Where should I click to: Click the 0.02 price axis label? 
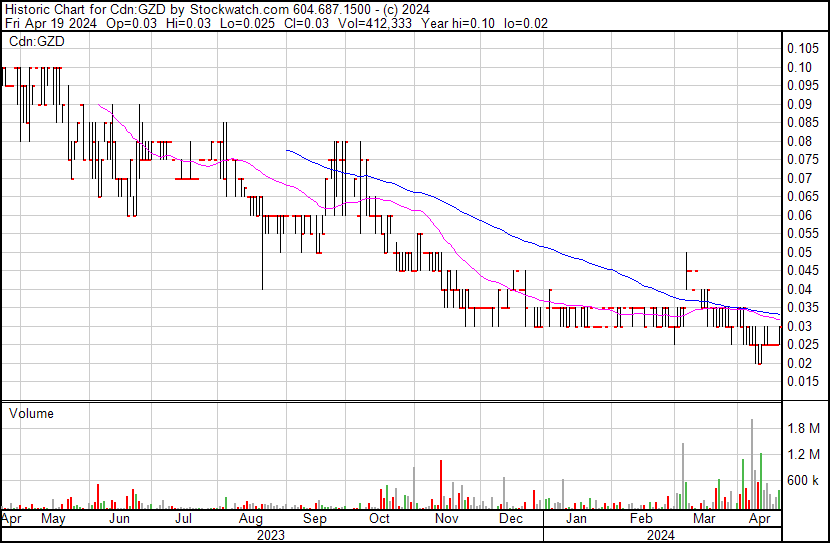tap(799, 363)
